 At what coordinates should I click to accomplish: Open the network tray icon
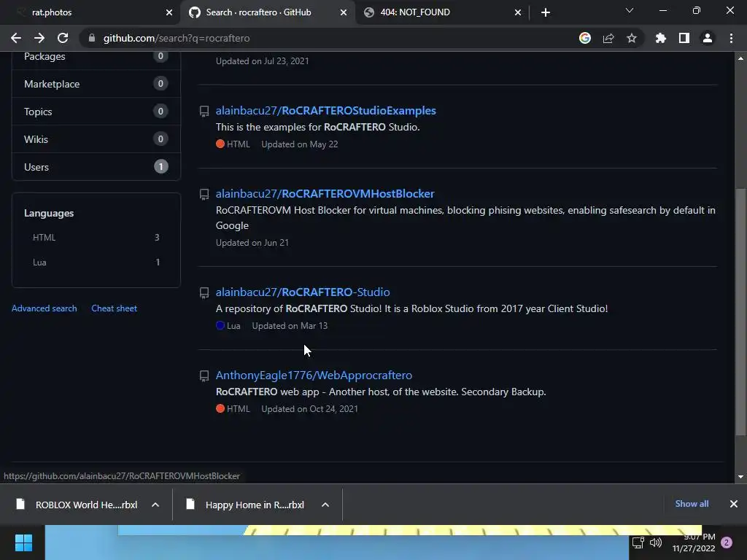[638, 542]
